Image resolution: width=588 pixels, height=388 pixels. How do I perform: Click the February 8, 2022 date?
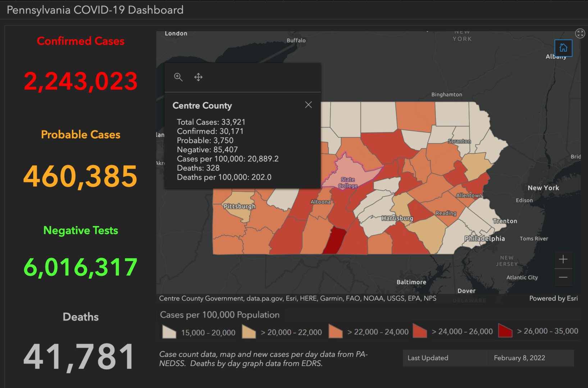tap(519, 358)
